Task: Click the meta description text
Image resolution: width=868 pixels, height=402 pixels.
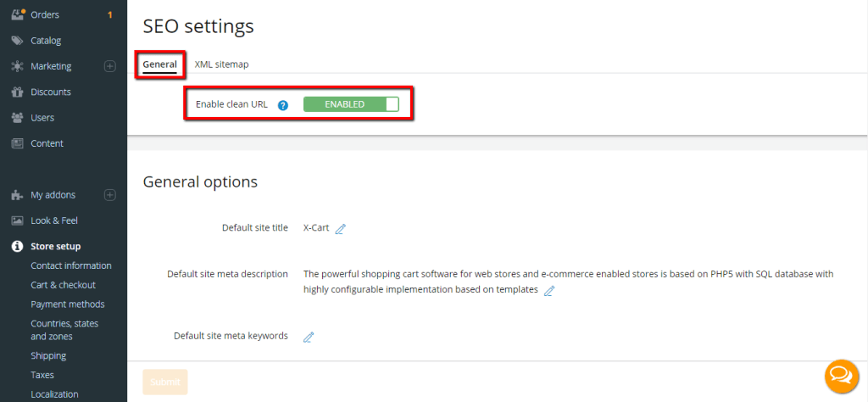Action: click(569, 282)
